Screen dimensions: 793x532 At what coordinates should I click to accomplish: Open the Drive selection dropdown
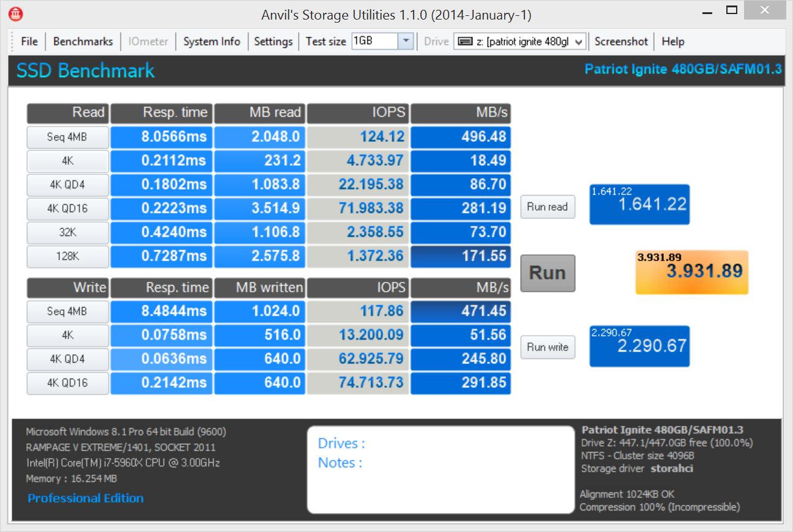(x=579, y=42)
